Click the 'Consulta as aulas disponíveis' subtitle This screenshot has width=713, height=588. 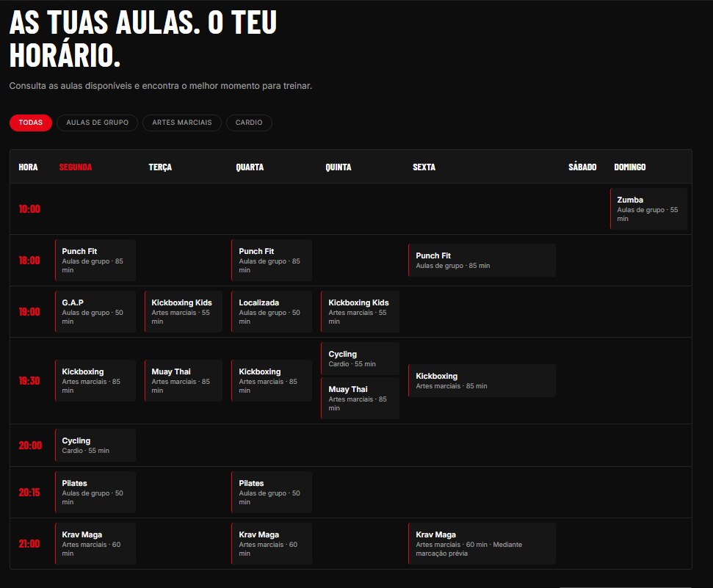(x=161, y=85)
